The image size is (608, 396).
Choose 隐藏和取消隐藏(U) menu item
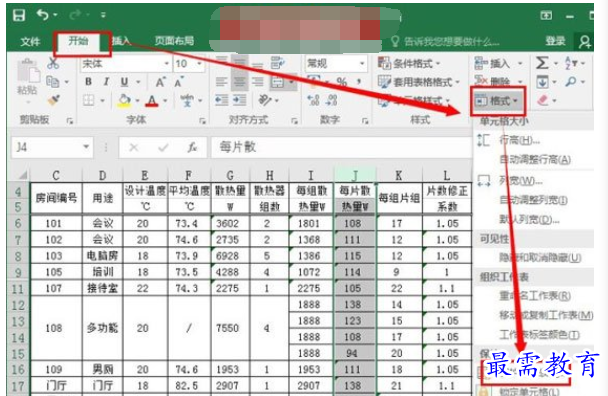(540, 258)
